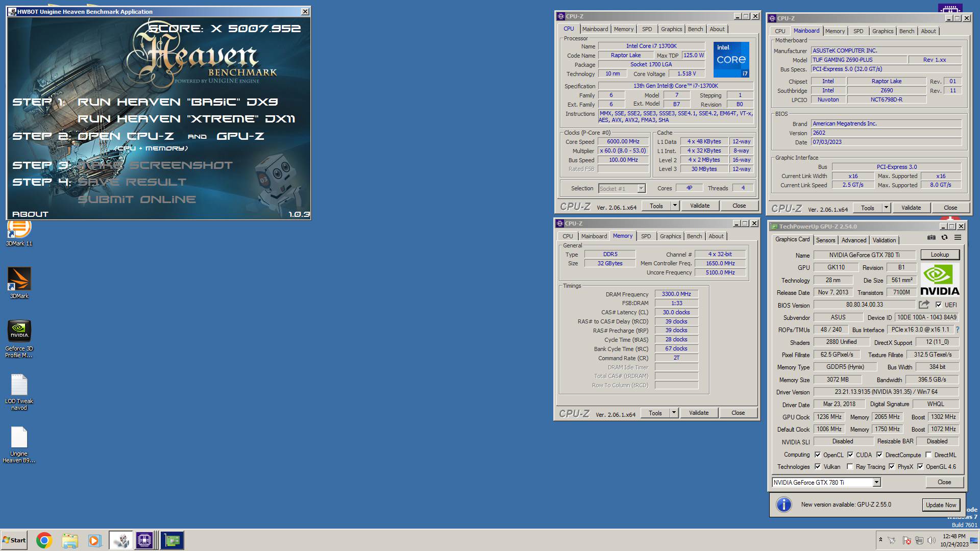
Task: Toggle the UEFI checkbox in GPU-Z
Action: pos(939,305)
